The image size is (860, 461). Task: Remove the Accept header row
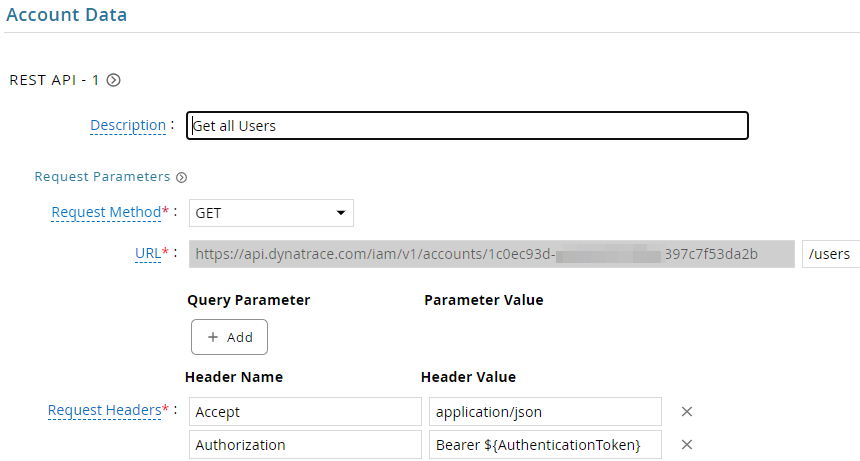pos(687,412)
